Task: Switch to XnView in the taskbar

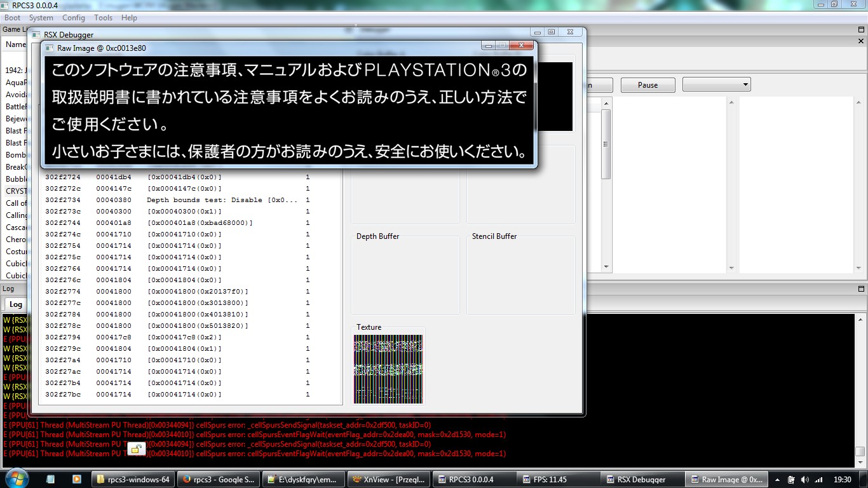Action: pyautogui.click(x=388, y=479)
